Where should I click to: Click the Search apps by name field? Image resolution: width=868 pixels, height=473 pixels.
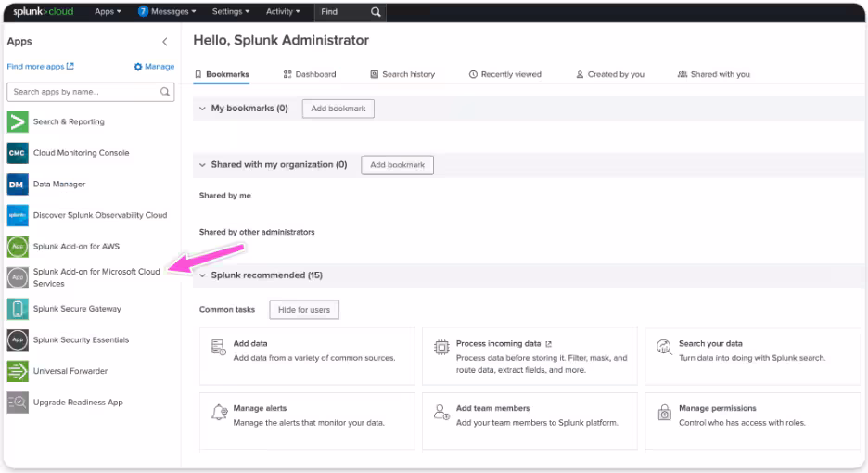point(83,92)
